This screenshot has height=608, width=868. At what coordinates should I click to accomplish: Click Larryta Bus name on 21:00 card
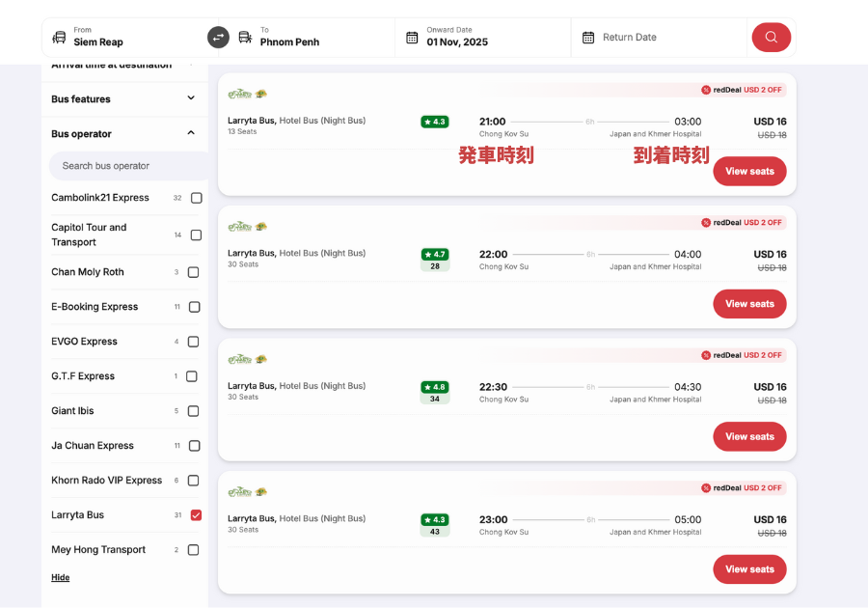click(252, 121)
